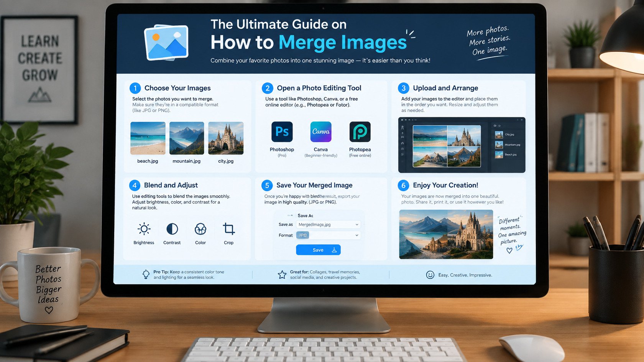This screenshot has width=644, height=362.
Task: Click the 'Easy. Creative. Impressive.' footer text
Action: 465,275
